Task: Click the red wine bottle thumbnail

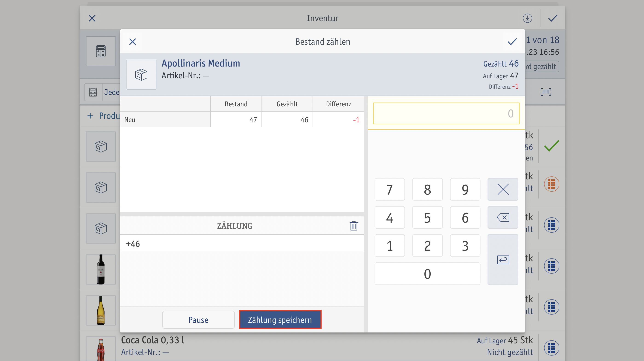Action: [x=101, y=269]
